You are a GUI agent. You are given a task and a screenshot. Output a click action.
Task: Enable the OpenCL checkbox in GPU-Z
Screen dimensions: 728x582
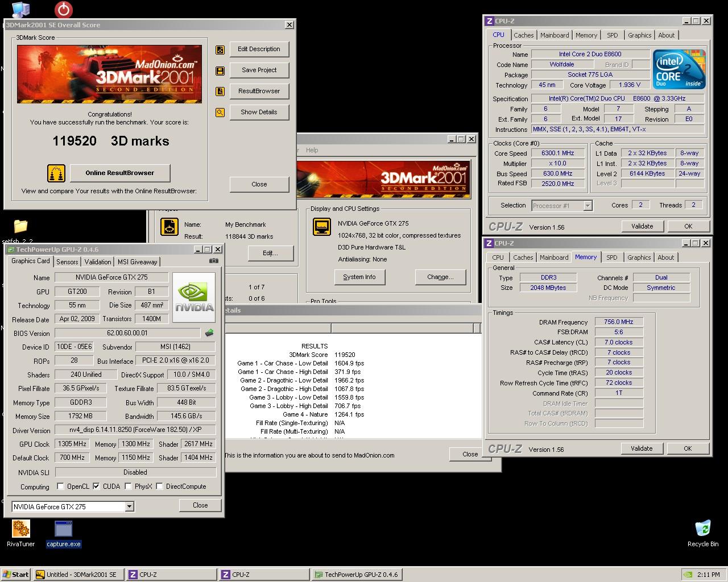point(60,487)
